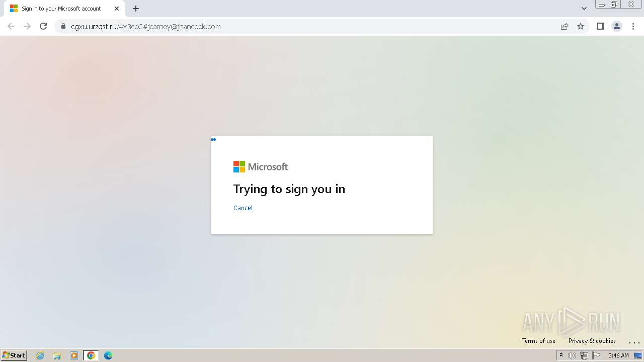644x362 pixels.
Task: Click the browser Forward arrow
Action: coord(27,26)
